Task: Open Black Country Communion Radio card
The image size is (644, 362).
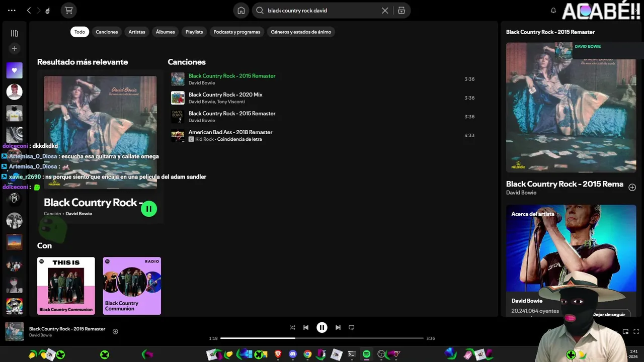Action: pyautogui.click(x=132, y=286)
